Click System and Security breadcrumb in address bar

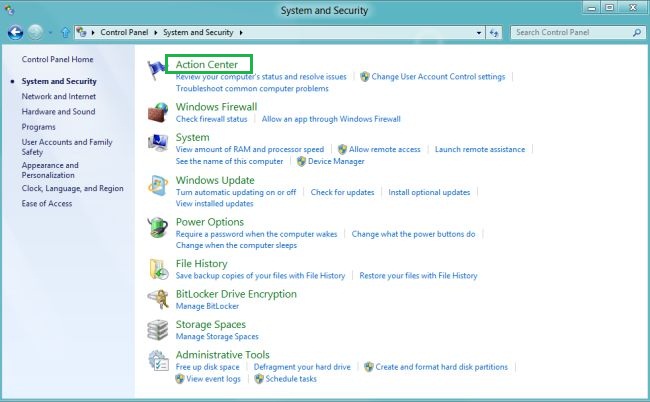coord(198,32)
